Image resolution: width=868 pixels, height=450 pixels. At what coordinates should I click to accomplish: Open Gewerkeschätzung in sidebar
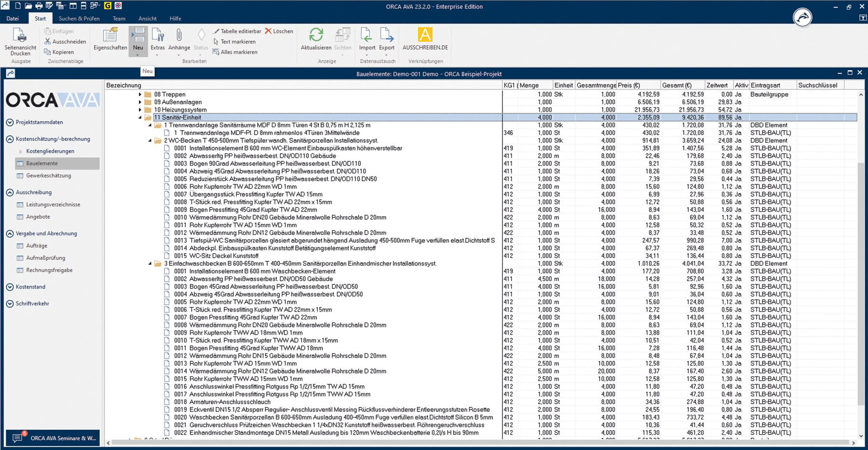tap(48, 176)
